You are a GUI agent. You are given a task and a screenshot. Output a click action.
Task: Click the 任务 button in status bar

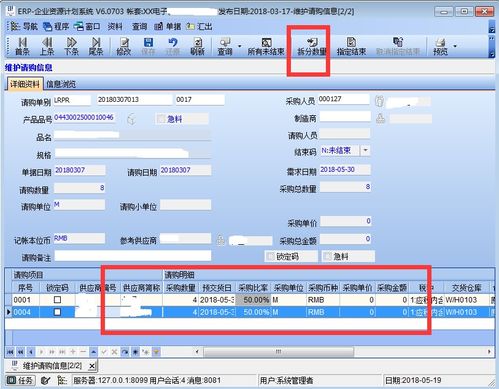(21, 380)
